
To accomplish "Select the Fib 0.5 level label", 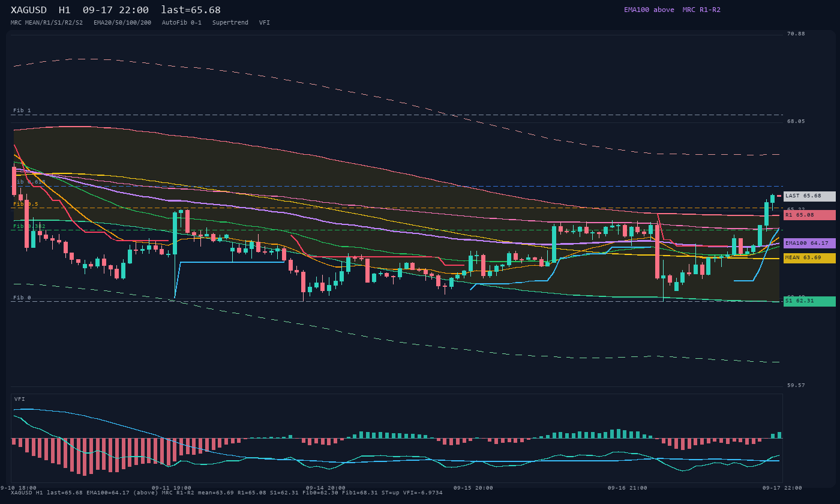I will point(26,204).
